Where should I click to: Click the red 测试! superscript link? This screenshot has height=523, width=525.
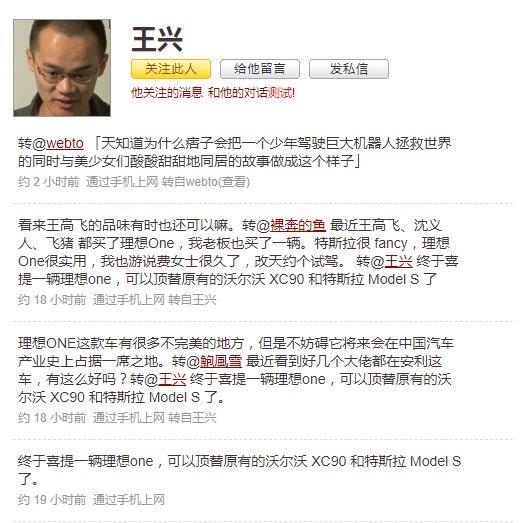(282, 92)
